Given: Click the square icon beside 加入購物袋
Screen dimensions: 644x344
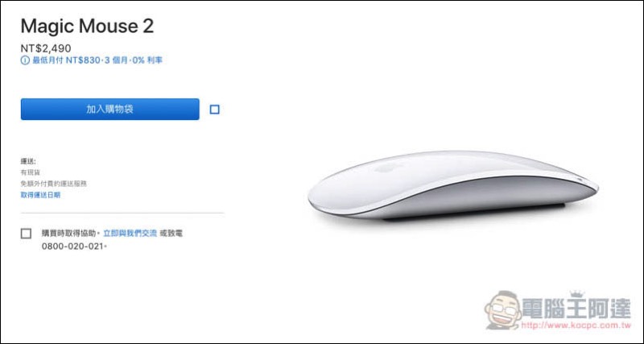Looking at the screenshot, I should pyautogui.click(x=214, y=110).
